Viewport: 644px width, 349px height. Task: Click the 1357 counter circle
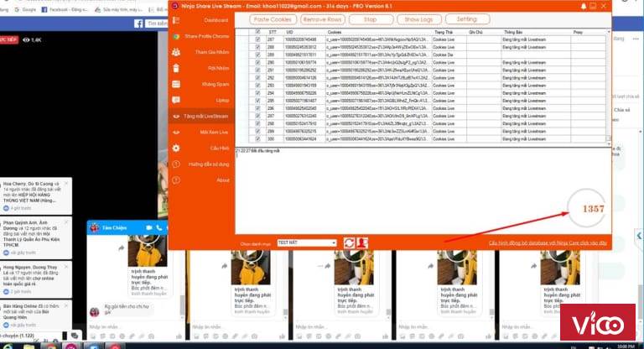click(x=587, y=208)
